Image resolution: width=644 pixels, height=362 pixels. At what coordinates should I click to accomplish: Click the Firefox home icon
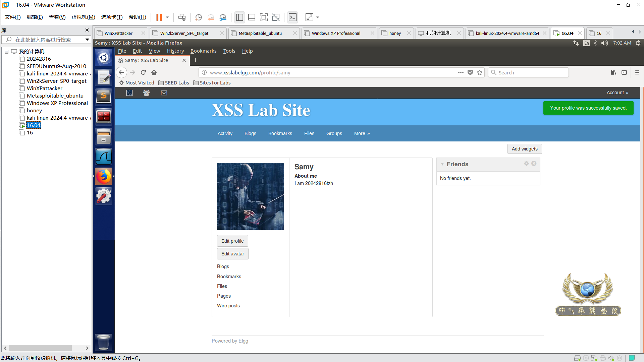pyautogui.click(x=154, y=72)
